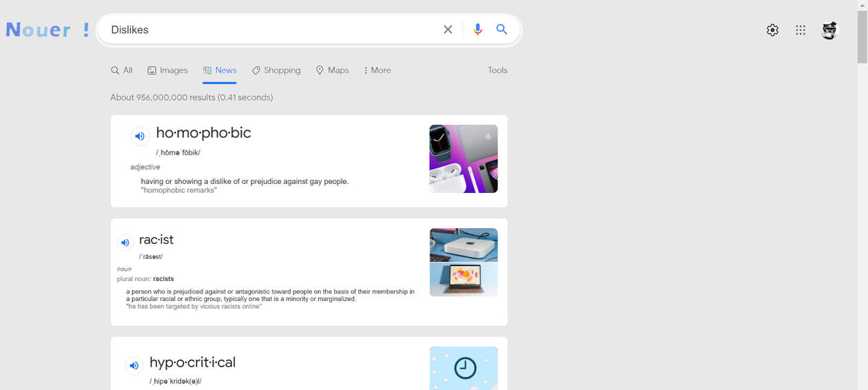Image resolution: width=868 pixels, height=390 pixels.
Task: Open the Shopping tab
Action: tap(276, 70)
